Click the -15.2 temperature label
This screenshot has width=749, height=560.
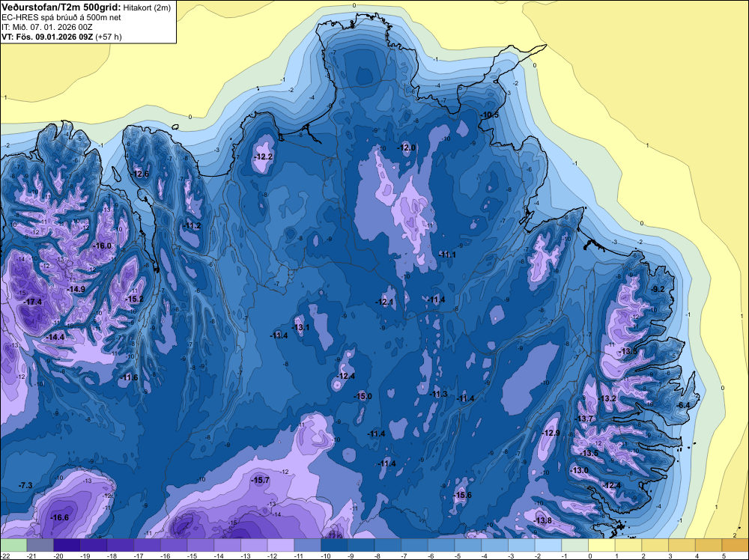(x=134, y=299)
